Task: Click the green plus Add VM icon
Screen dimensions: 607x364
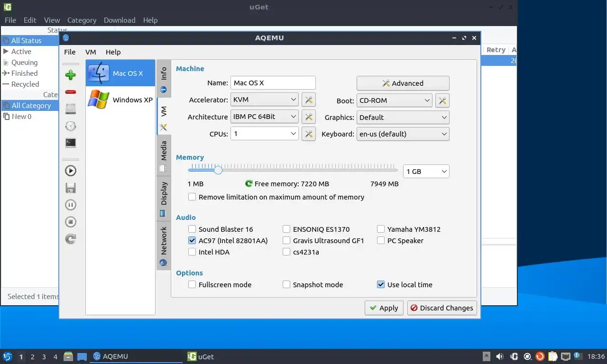Action: 71,75
